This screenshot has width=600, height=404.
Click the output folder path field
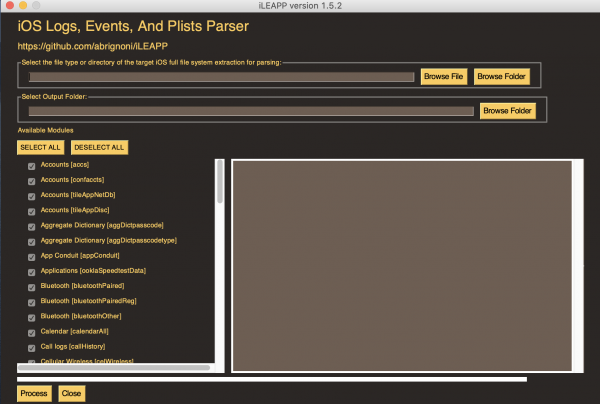click(x=251, y=111)
